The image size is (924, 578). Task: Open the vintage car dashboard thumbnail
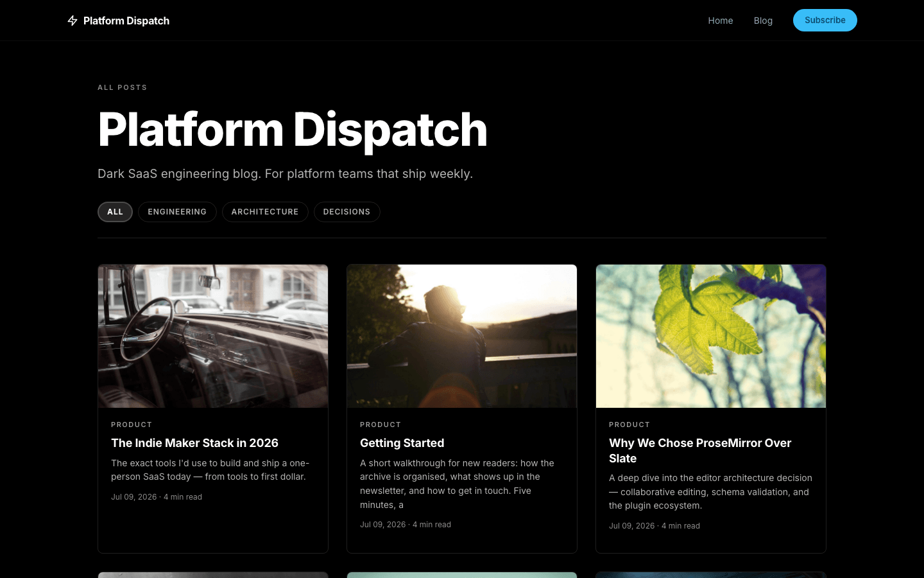pyautogui.click(x=213, y=336)
